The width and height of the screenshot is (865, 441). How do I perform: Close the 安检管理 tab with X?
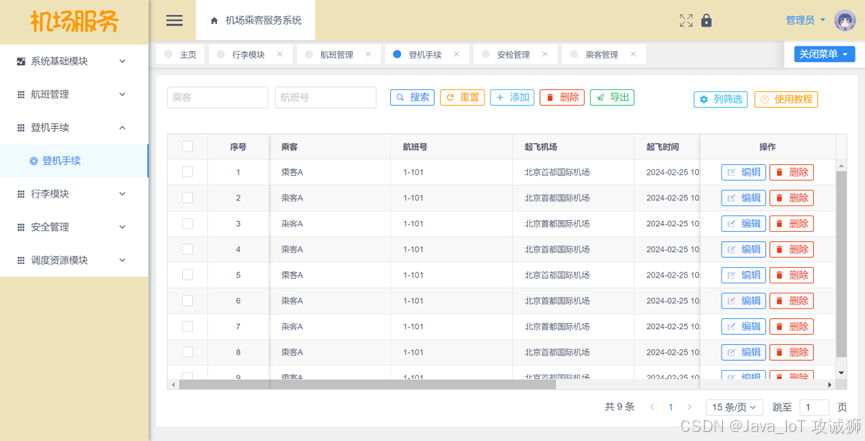[544, 54]
